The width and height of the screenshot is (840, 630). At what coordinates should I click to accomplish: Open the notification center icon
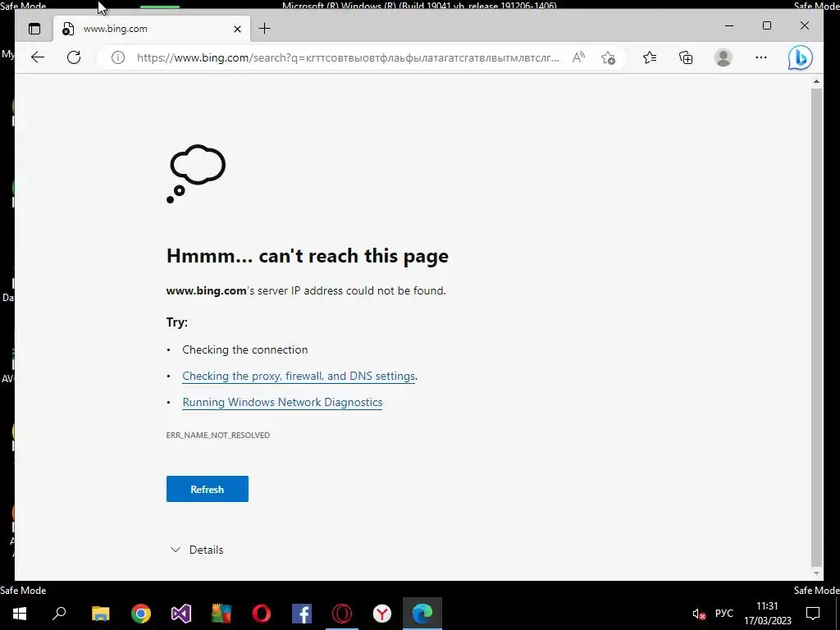click(813, 614)
